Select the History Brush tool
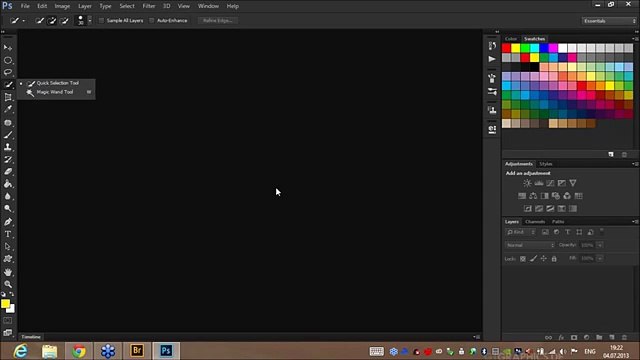The width and height of the screenshot is (640, 360). [8, 160]
